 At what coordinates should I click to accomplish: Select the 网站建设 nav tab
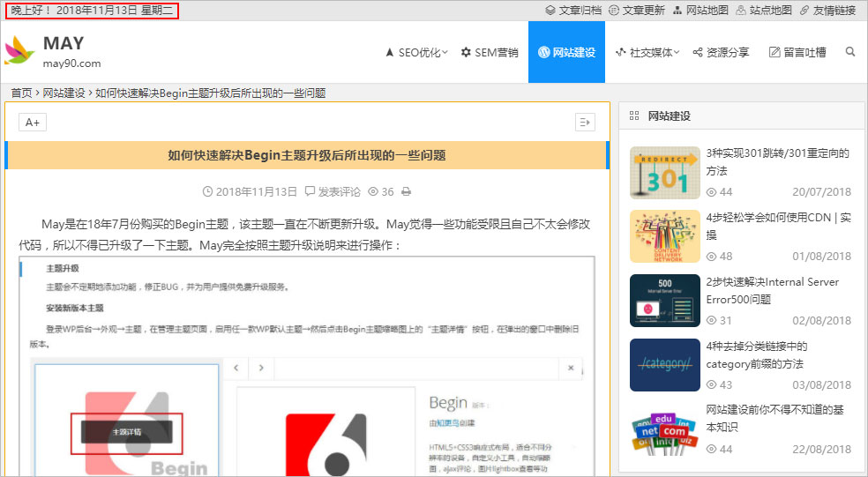click(x=567, y=52)
